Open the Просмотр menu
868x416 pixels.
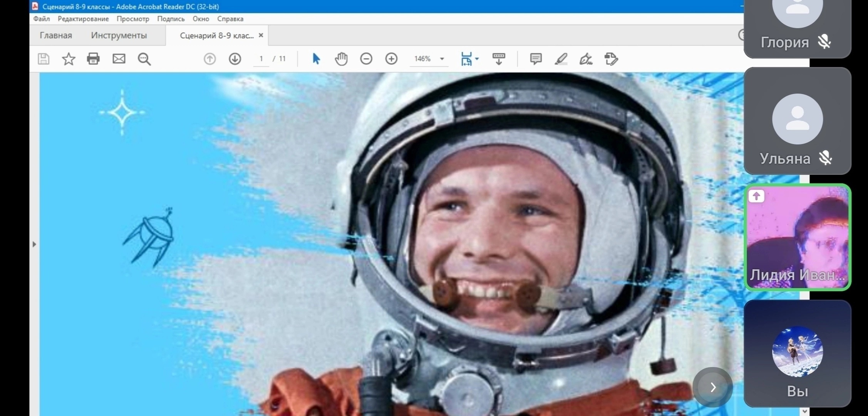coord(133,19)
